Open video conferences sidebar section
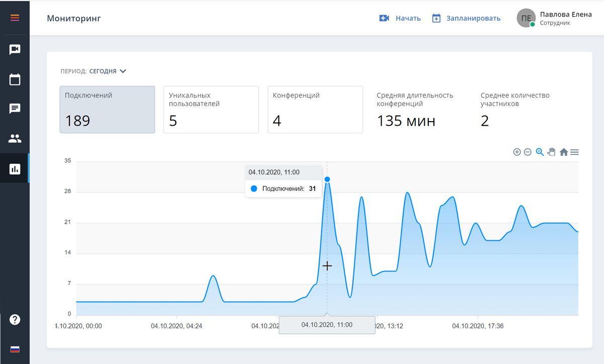 pyautogui.click(x=15, y=49)
